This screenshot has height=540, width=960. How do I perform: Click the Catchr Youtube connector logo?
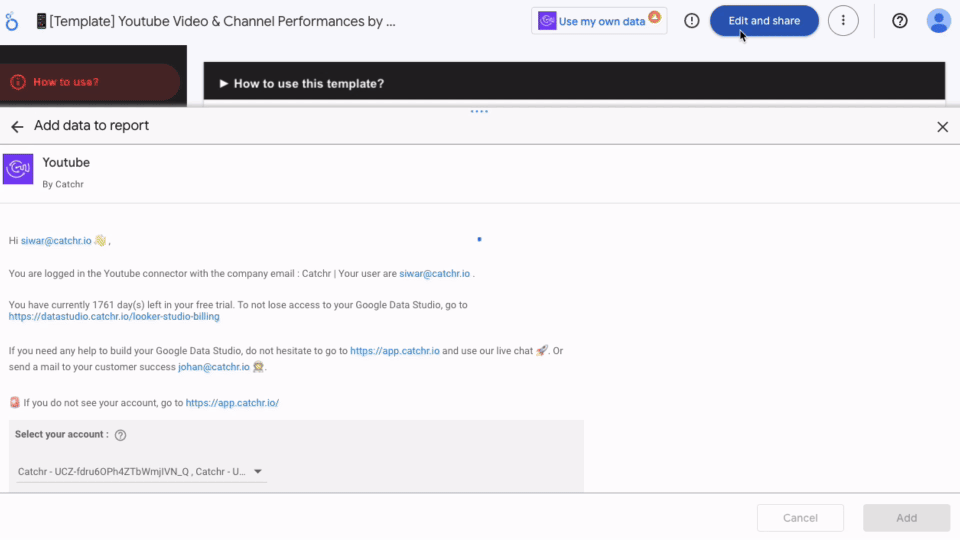coord(18,169)
